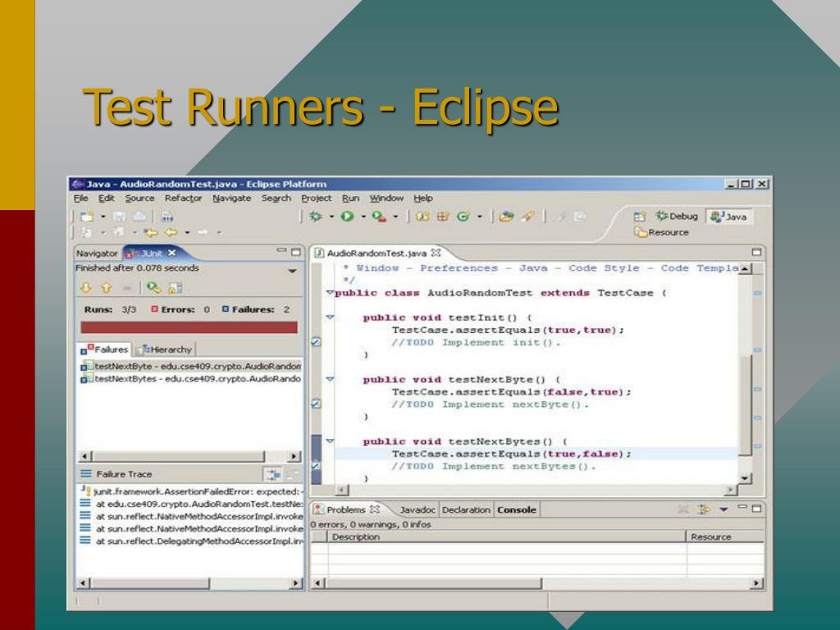The width and height of the screenshot is (840, 630).
Task: Click the green Run toolbar icon
Action: point(348,217)
